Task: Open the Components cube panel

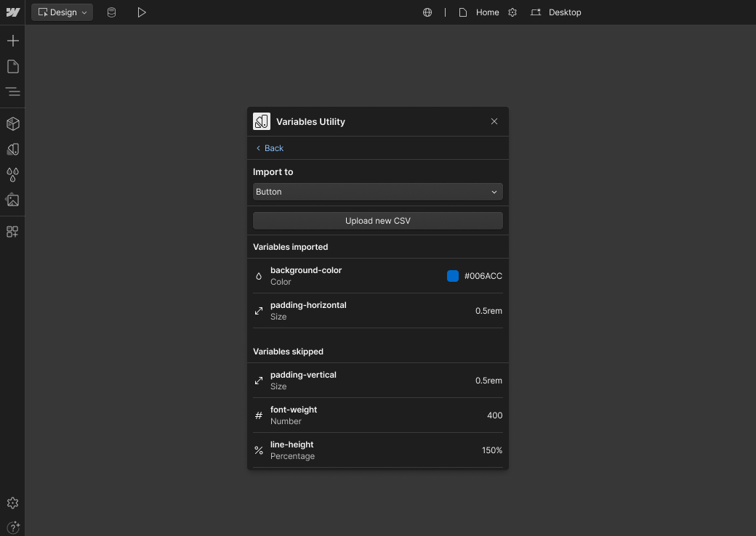Action: pyautogui.click(x=13, y=123)
